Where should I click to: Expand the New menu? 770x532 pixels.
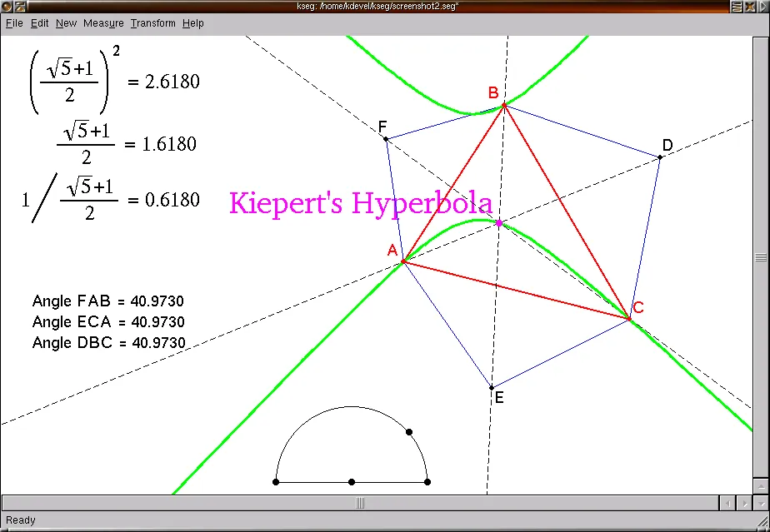[66, 23]
